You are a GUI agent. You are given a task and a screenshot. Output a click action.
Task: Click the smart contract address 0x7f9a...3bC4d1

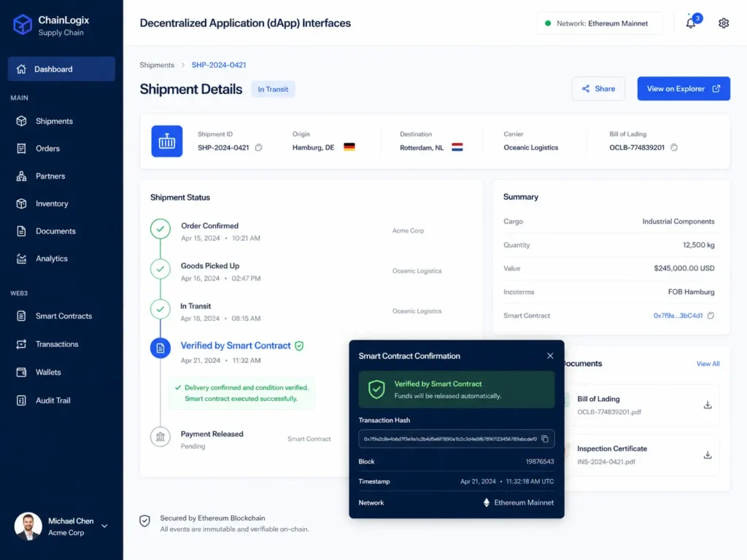(x=678, y=315)
